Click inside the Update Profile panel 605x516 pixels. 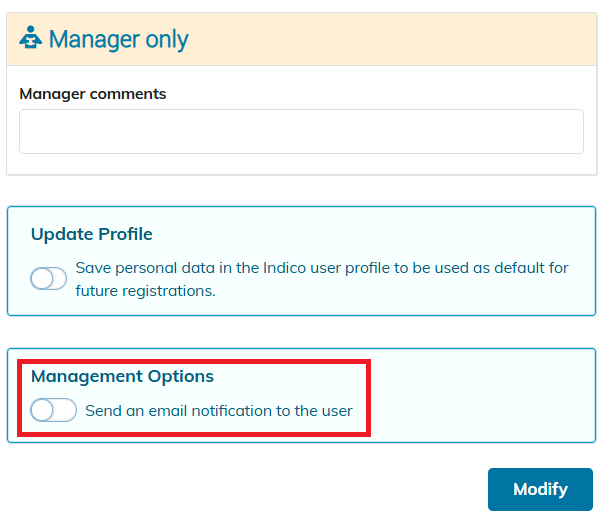302,261
